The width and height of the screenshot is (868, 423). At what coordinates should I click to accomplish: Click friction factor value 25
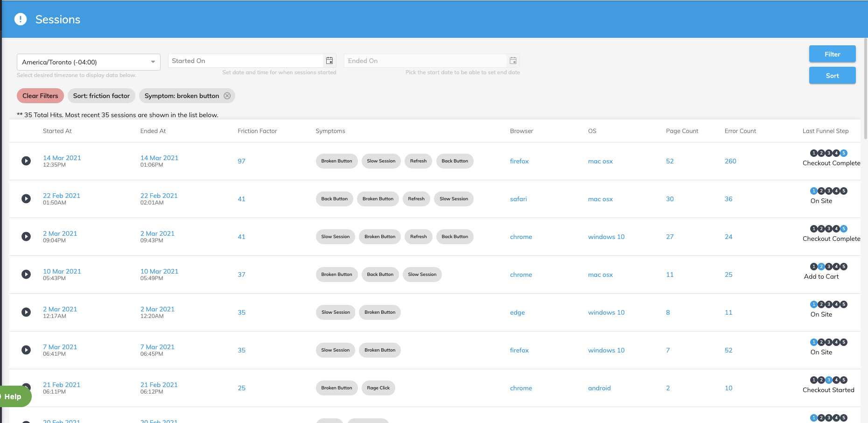coord(241,388)
